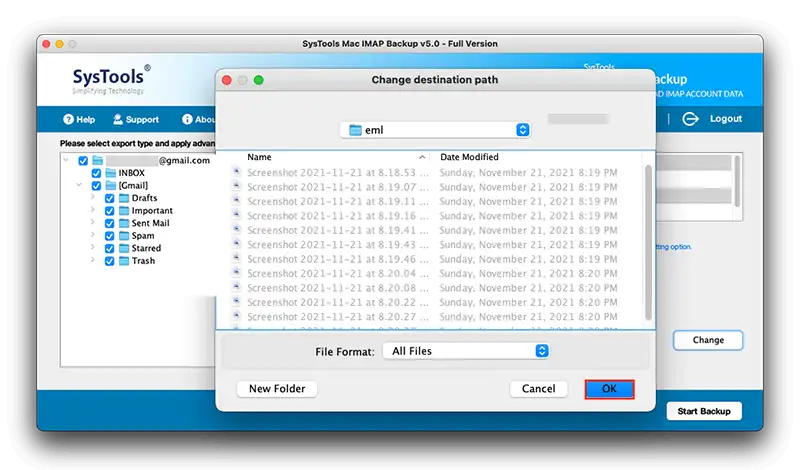The height and width of the screenshot is (470, 800).
Task: Click the Starred folder icon
Action: click(x=124, y=248)
